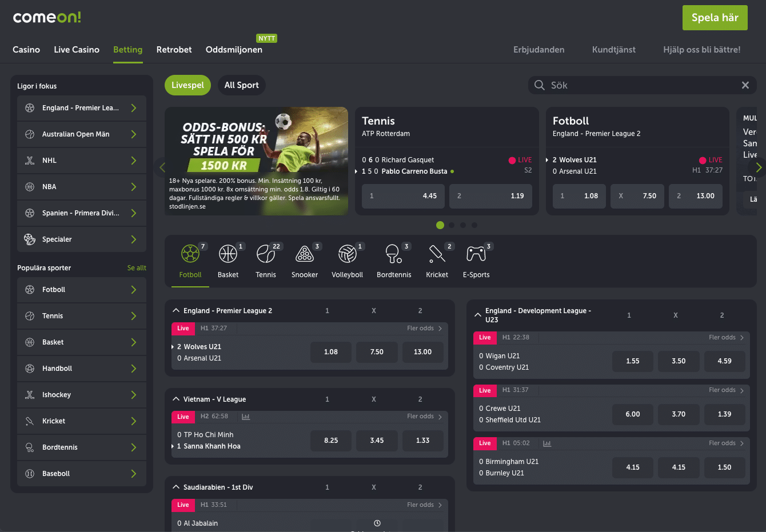Click the Ishockey sticks icon in sidebar
The height and width of the screenshot is (532, 766).
[30, 395]
